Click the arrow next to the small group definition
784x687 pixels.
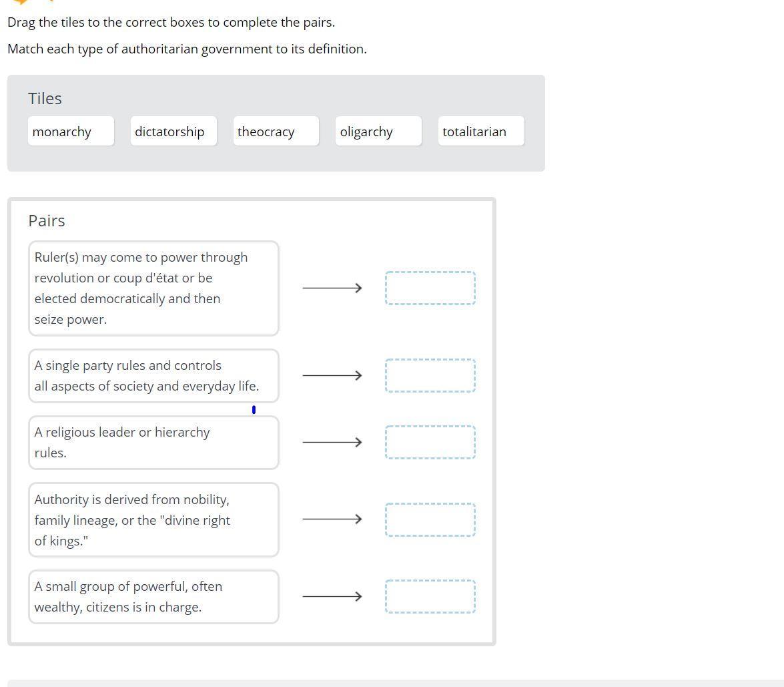click(332, 596)
